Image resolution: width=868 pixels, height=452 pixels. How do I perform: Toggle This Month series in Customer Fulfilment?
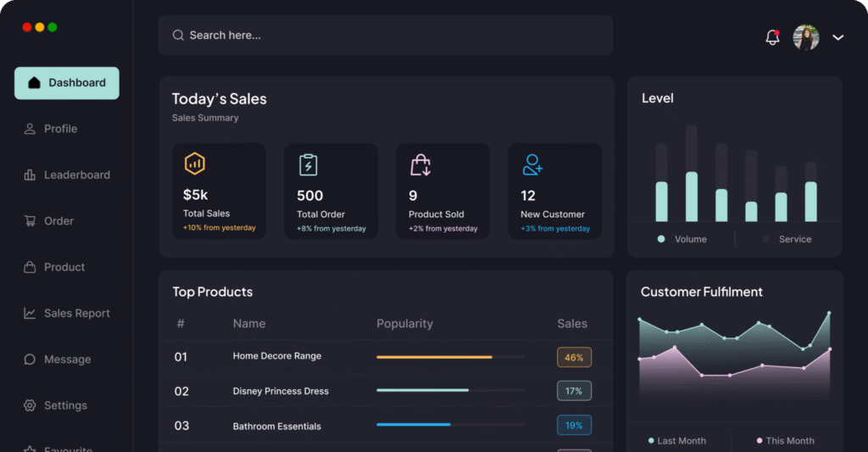tap(784, 440)
